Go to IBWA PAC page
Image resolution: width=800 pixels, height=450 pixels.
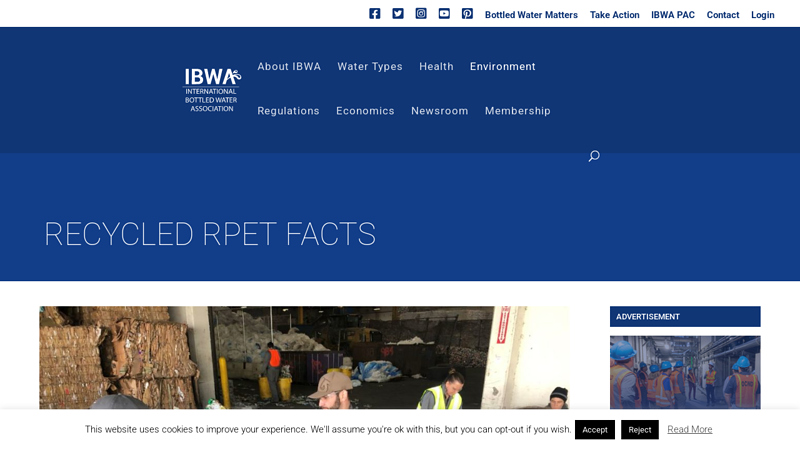pos(673,15)
